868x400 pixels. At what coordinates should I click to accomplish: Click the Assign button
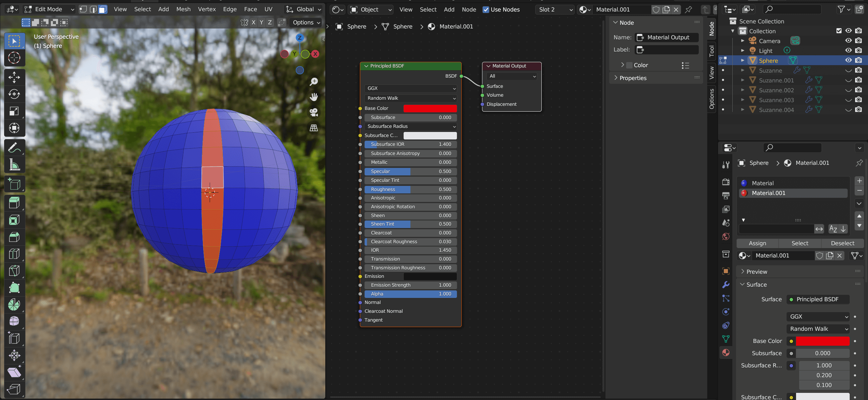click(757, 243)
